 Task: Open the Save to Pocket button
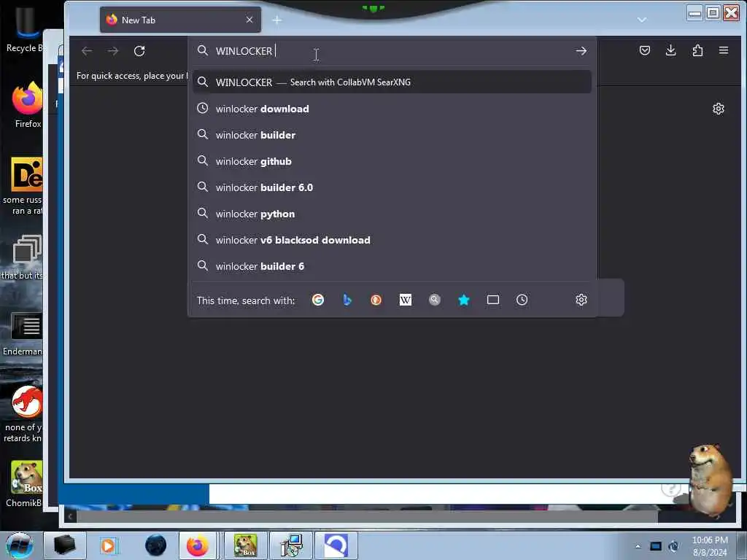(645, 50)
